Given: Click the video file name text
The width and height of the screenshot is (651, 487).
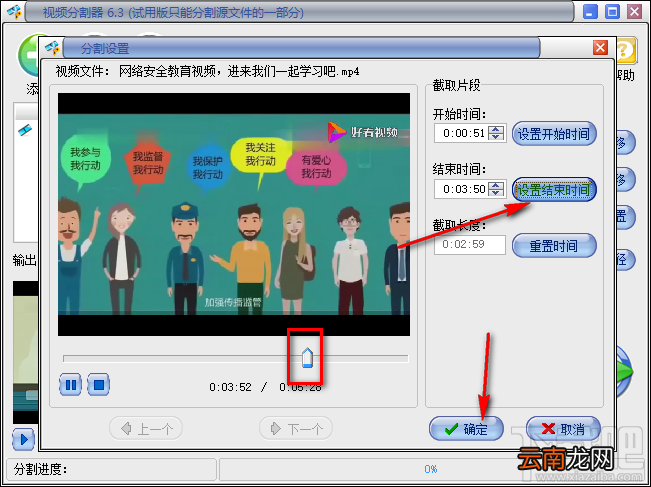Looking at the screenshot, I should [x=239, y=71].
